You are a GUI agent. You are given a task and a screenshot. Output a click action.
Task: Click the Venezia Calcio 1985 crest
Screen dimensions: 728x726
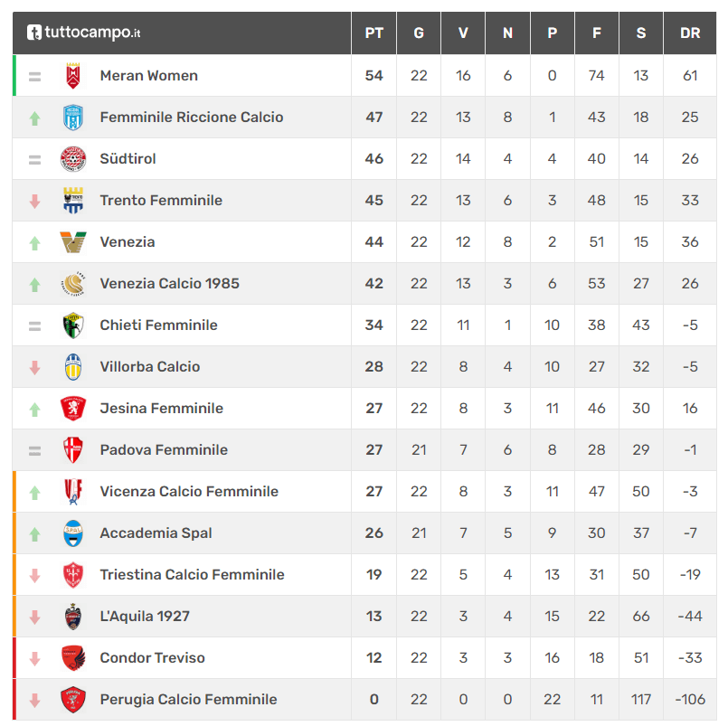pyautogui.click(x=73, y=284)
